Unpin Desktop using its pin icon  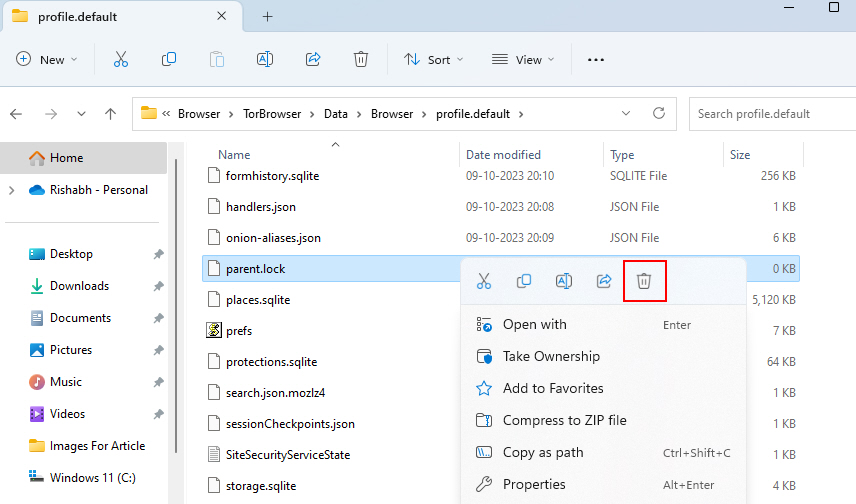tap(158, 254)
